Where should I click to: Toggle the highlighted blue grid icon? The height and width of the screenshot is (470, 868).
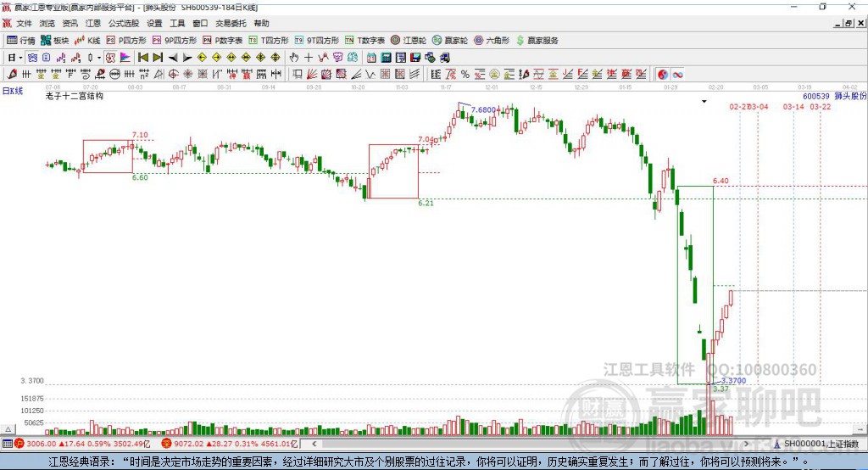32,58
